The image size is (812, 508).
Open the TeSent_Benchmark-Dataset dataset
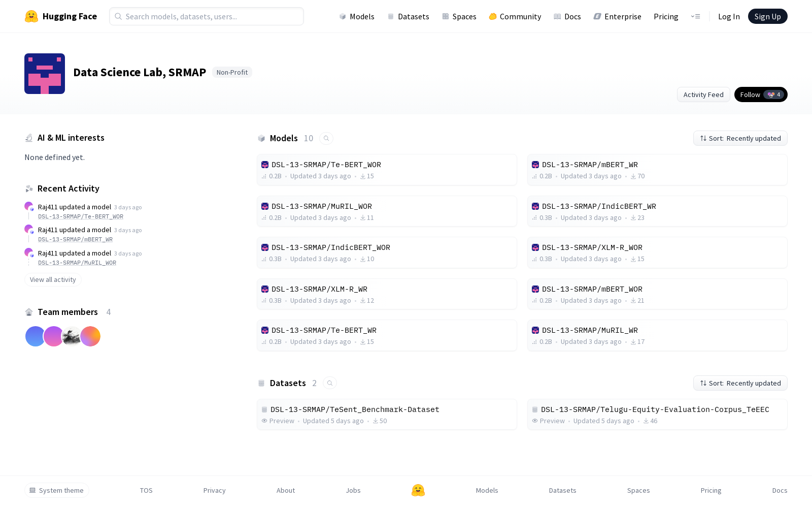[387, 415]
